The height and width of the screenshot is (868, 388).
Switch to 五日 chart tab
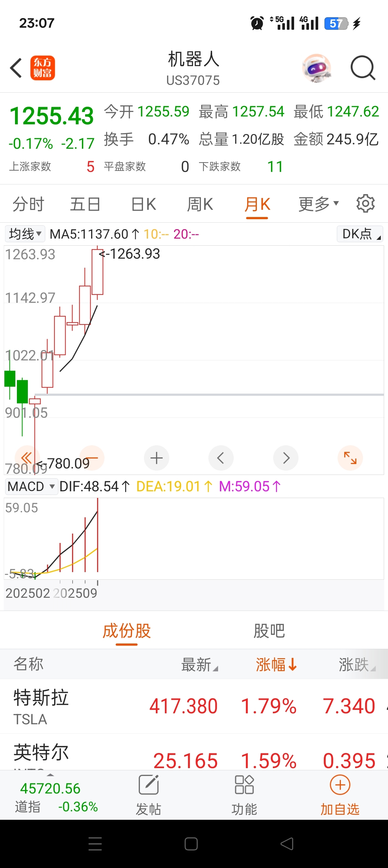tap(85, 204)
